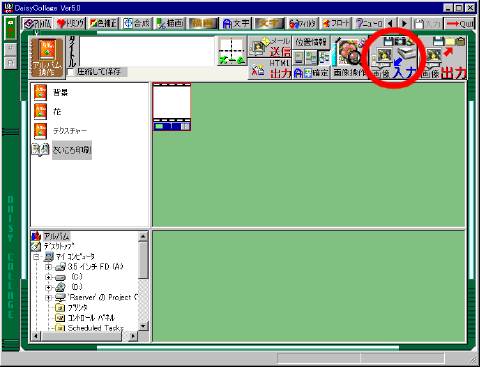Open the メール送信 mail send tool
The height and width of the screenshot is (367, 480).
[269, 47]
